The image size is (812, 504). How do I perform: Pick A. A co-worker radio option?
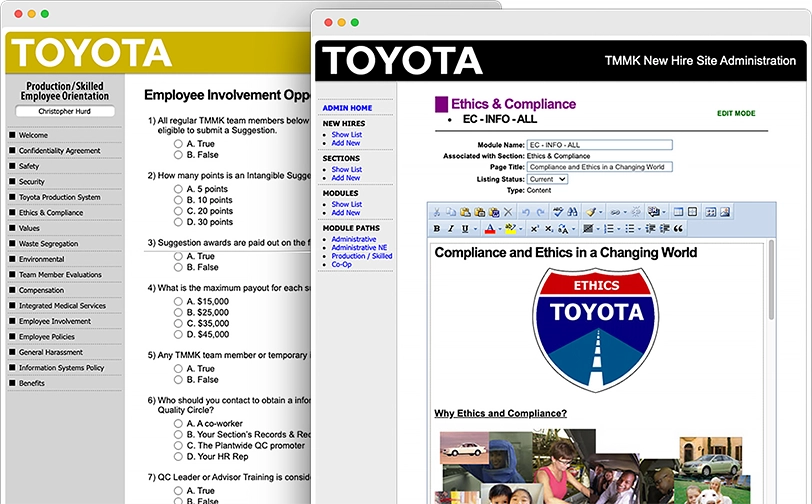click(x=178, y=423)
